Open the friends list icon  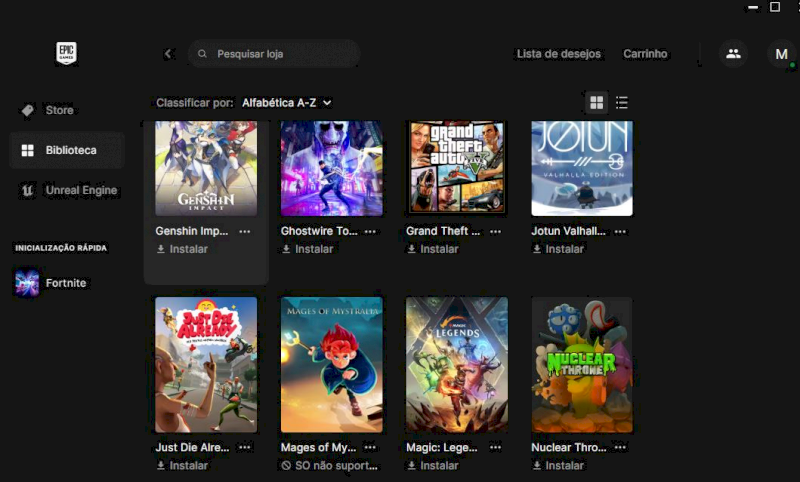click(x=733, y=54)
